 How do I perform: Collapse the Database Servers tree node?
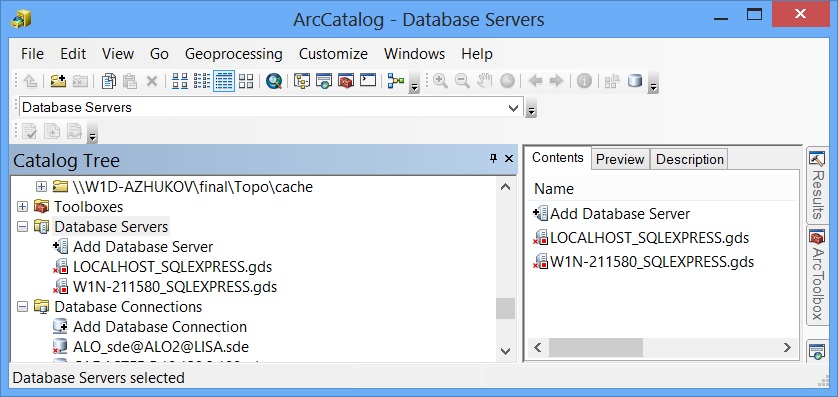tap(22, 227)
